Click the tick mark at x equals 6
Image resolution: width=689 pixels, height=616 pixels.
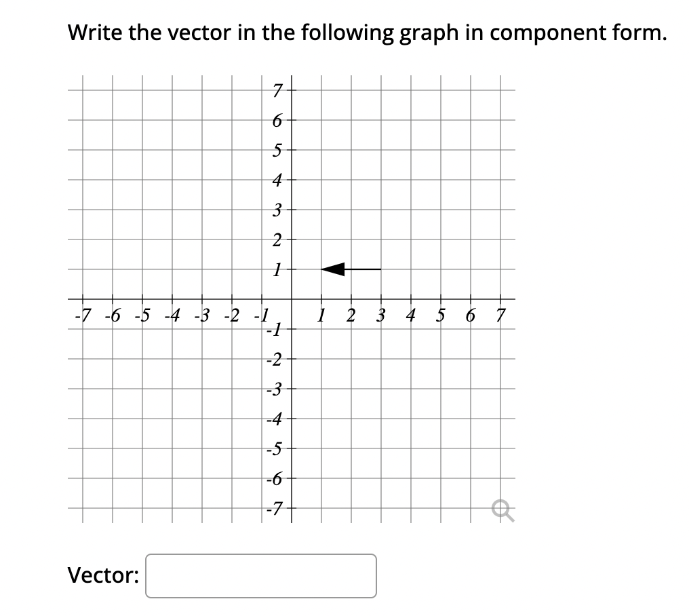[469, 299]
